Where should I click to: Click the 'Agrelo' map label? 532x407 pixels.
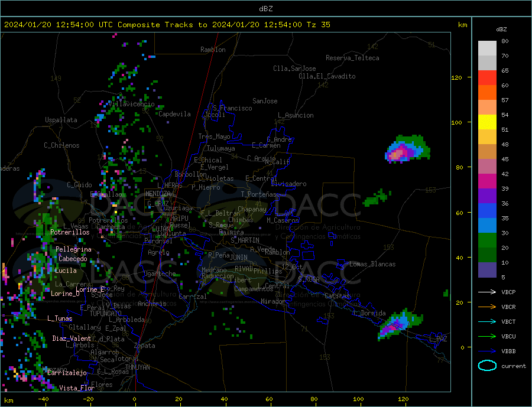coord(158,252)
